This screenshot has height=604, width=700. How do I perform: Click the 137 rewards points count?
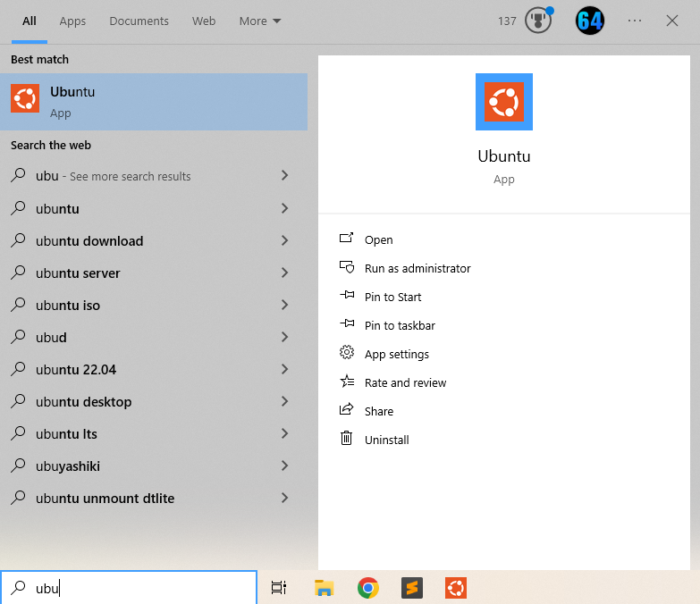point(507,21)
